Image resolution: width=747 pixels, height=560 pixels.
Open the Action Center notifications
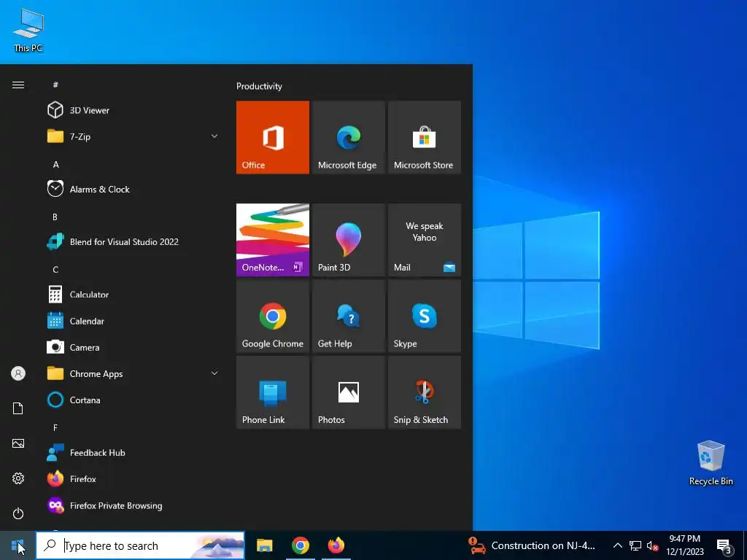pos(724,545)
